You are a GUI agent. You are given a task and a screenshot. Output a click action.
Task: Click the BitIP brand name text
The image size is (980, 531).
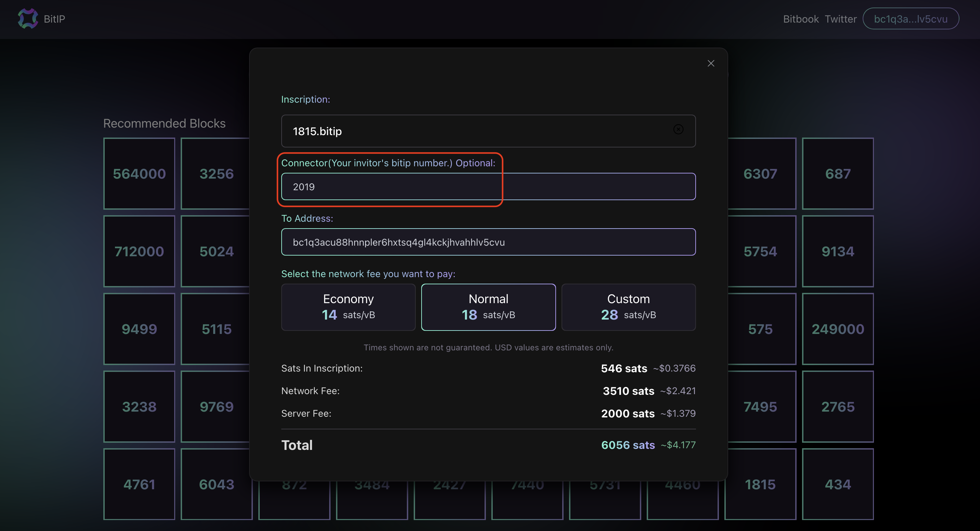54,19
